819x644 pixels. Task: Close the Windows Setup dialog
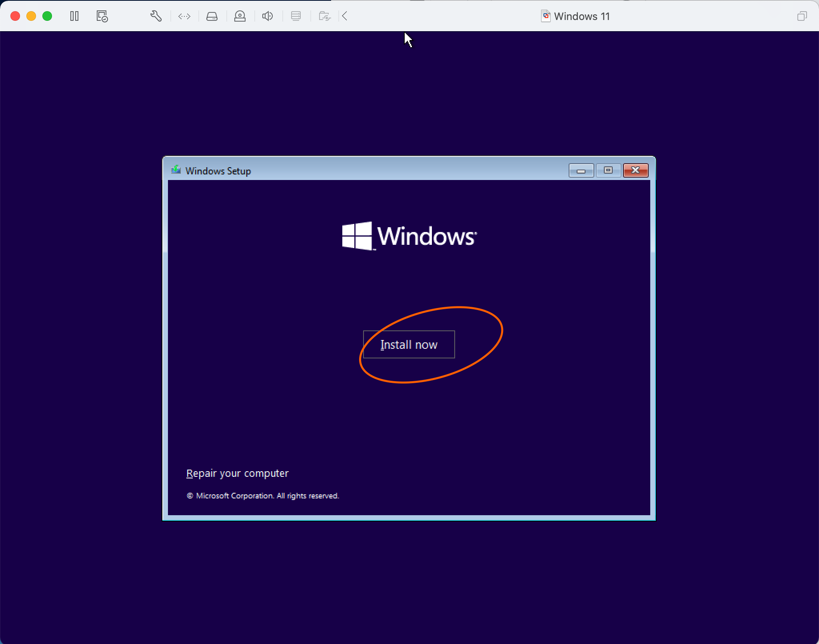pyautogui.click(x=635, y=170)
